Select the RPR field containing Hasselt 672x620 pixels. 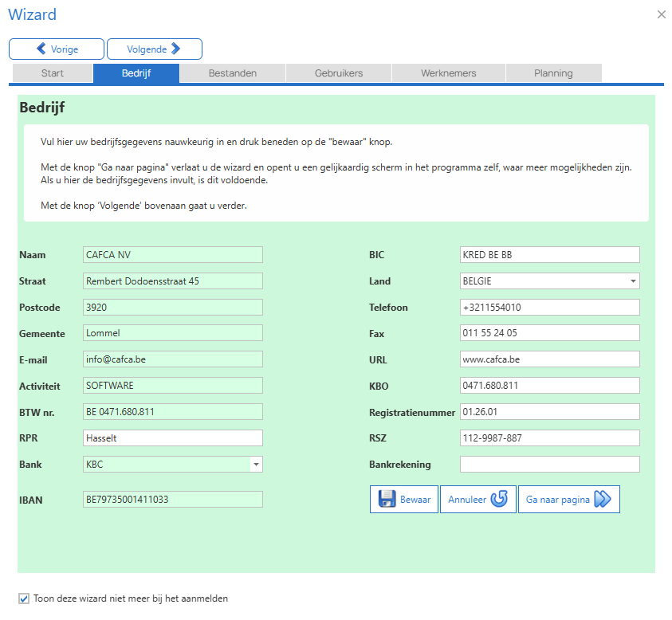tap(173, 438)
